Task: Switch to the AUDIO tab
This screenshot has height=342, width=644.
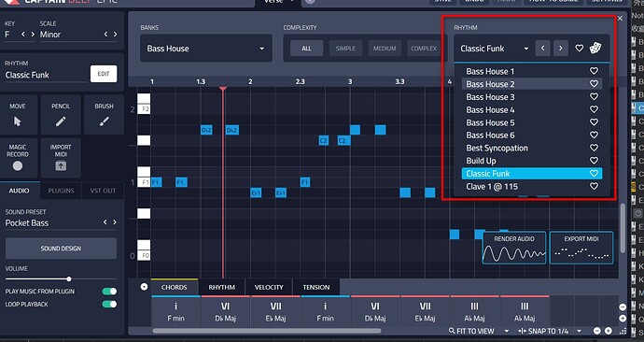Action: point(20,191)
